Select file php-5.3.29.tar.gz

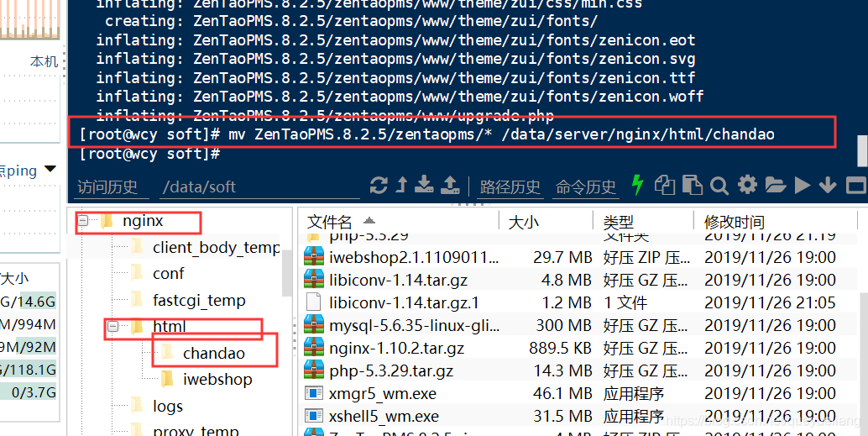[x=391, y=370]
